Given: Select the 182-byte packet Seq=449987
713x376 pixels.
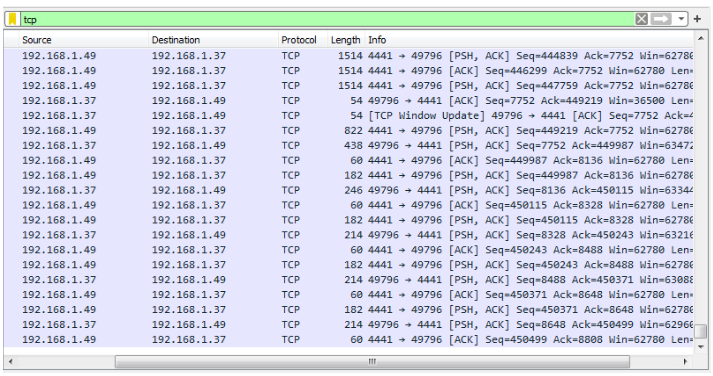Looking at the screenshot, I should (349, 175).
